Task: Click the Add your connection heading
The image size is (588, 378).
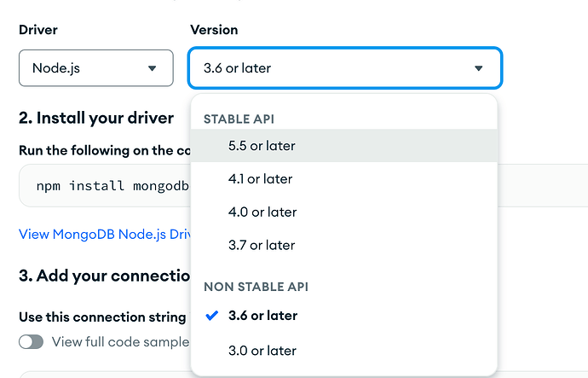Action: coord(104,276)
